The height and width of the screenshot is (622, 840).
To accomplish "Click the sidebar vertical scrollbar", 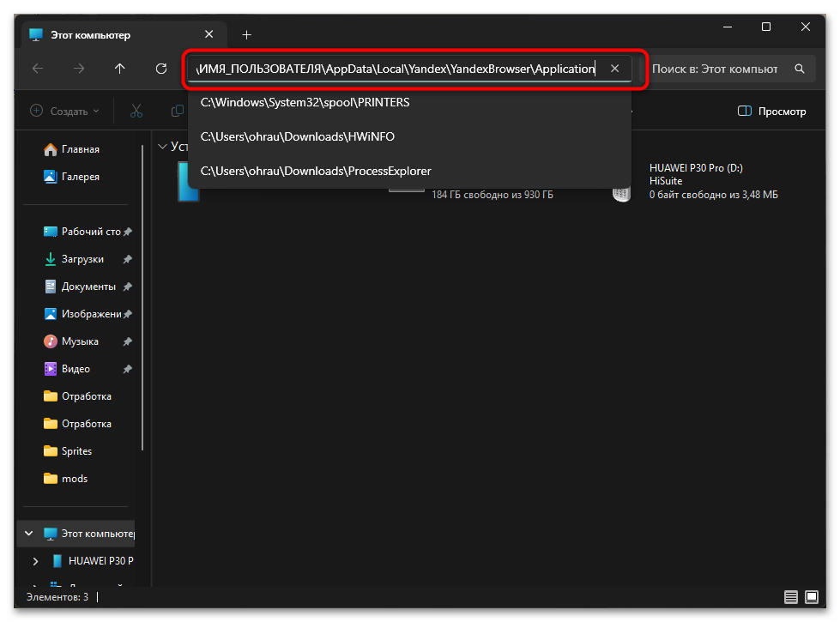I will click(142, 298).
